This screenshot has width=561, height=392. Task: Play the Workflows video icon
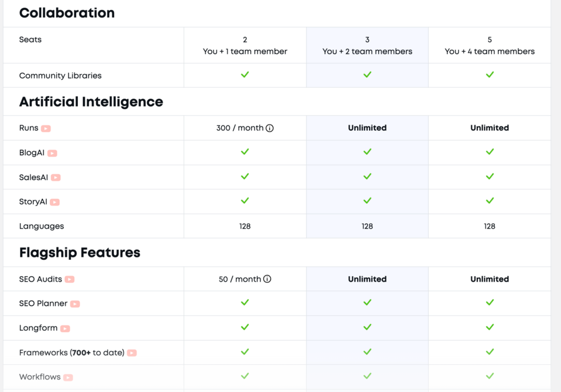pyautogui.click(x=68, y=376)
